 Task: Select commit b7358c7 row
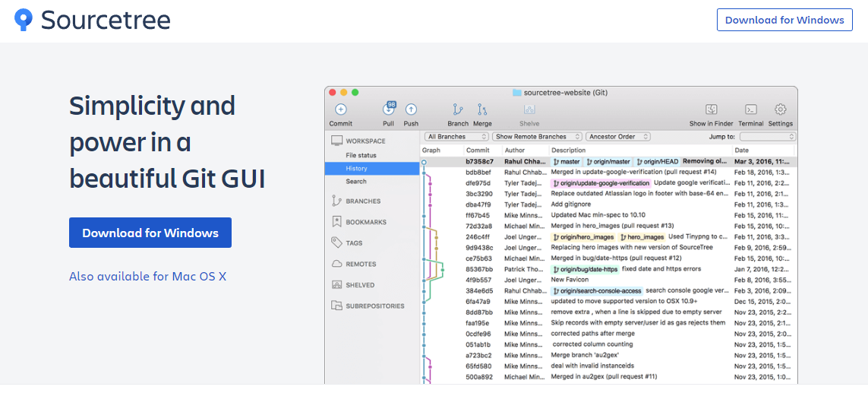pyautogui.click(x=609, y=161)
